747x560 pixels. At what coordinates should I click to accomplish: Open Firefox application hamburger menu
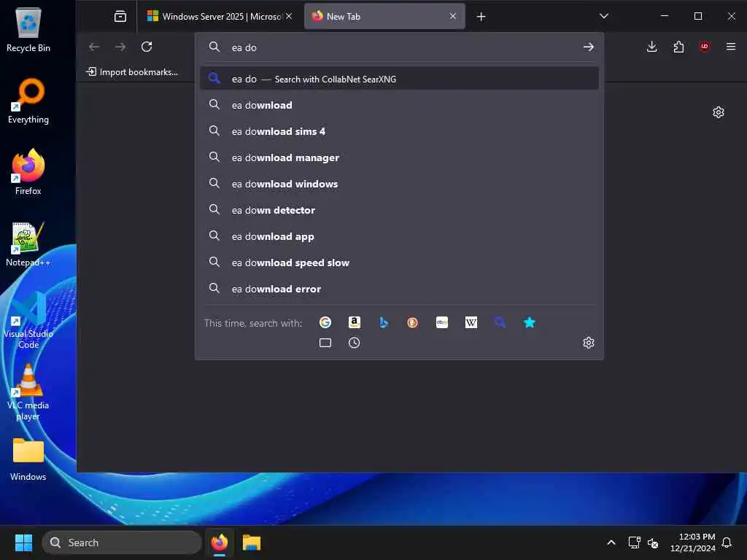(731, 47)
